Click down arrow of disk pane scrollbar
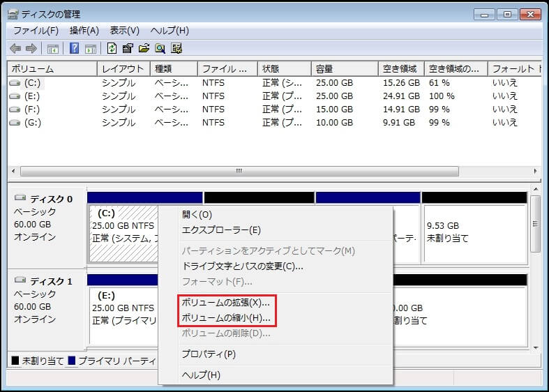The width and height of the screenshot is (549, 392). coord(536,348)
